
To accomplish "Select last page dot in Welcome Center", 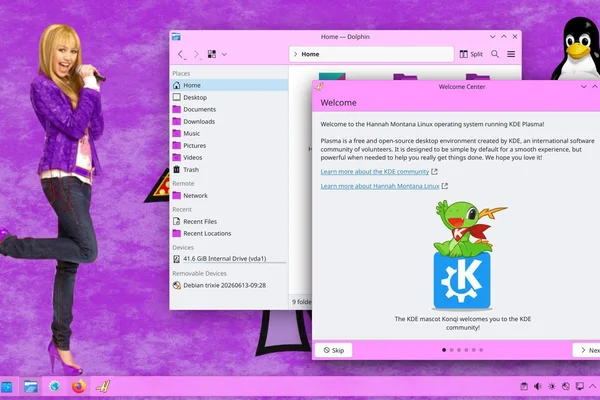I will click(x=481, y=350).
